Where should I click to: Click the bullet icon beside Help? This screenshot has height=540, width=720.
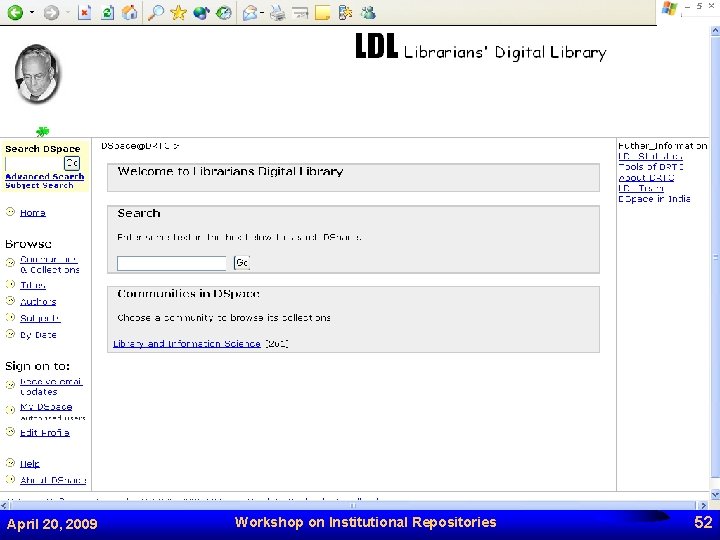(x=10, y=462)
